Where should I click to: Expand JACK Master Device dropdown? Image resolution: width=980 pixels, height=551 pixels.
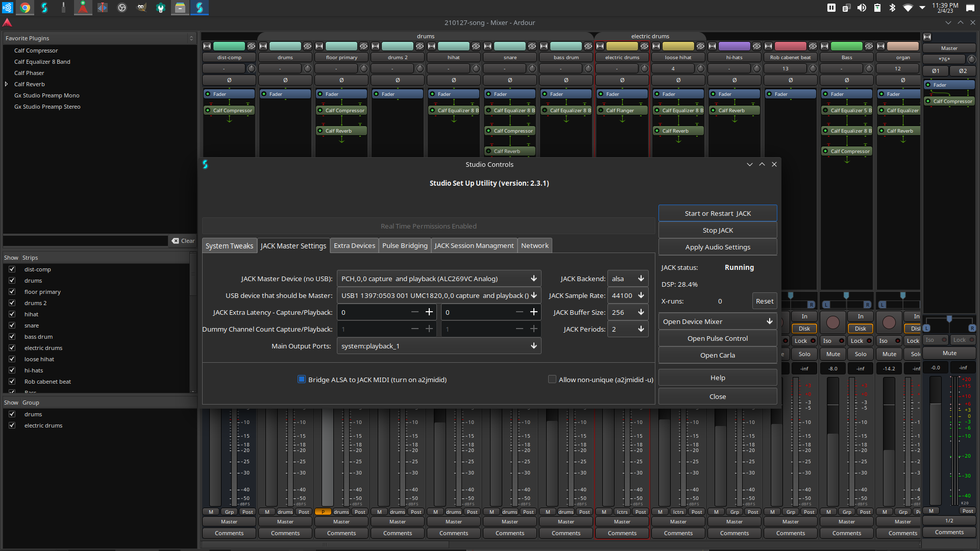point(533,279)
